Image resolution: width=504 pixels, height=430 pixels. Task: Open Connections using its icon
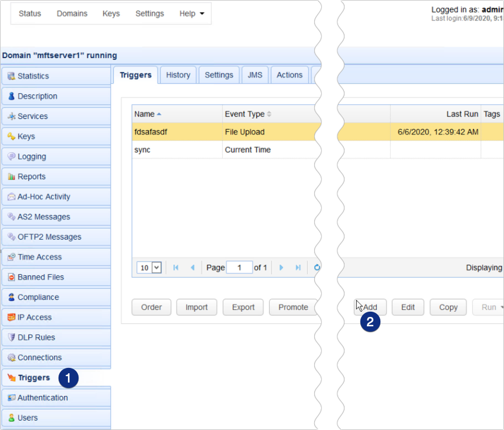tap(11, 357)
